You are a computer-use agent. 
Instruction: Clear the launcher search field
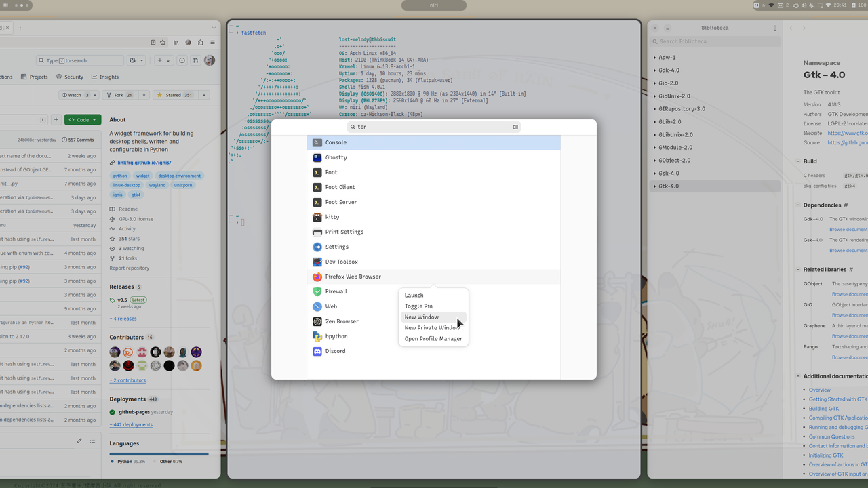(x=515, y=126)
